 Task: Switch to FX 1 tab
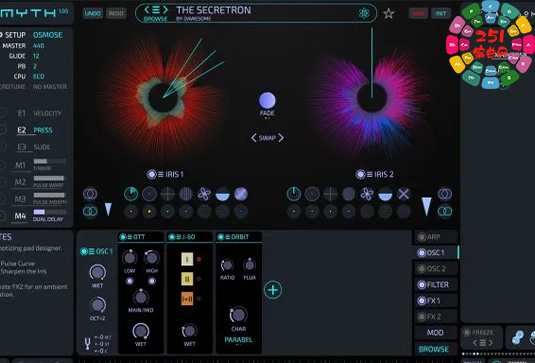[435, 301]
